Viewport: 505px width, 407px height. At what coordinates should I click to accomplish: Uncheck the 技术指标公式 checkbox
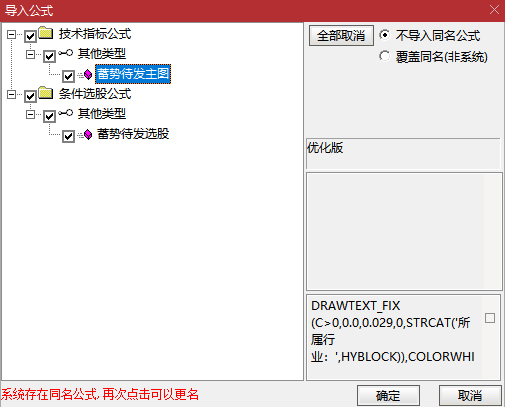30,36
